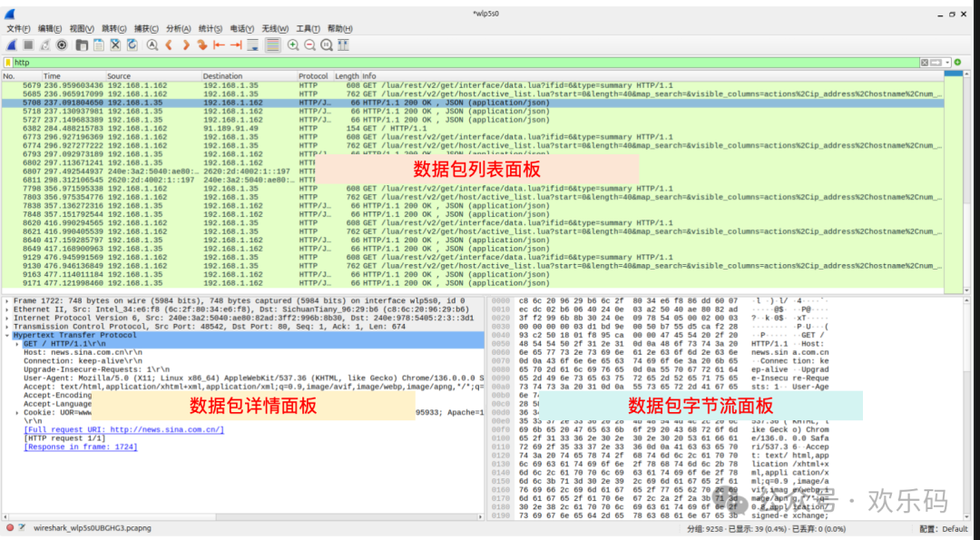Expand the Cookie header field
This screenshot has width=980, height=540.
coord(17,413)
